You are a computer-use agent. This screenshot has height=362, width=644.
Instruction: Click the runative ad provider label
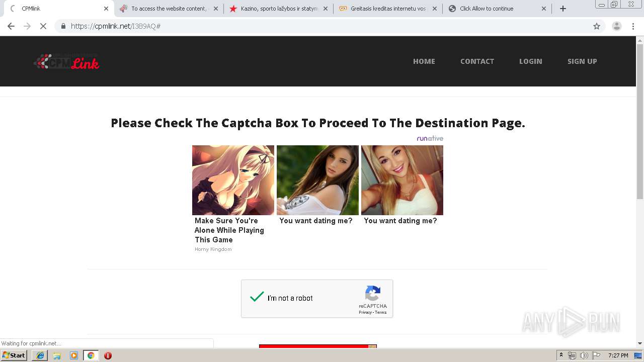point(430,138)
